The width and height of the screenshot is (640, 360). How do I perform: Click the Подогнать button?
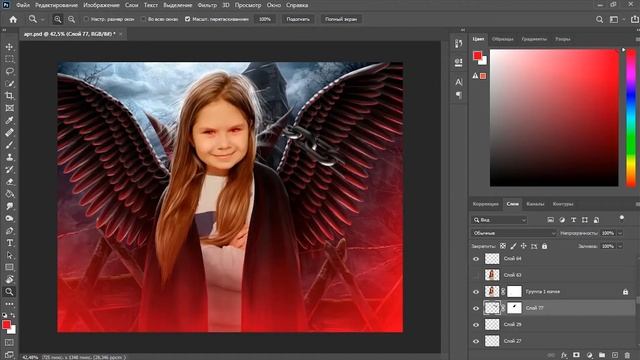click(298, 19)
